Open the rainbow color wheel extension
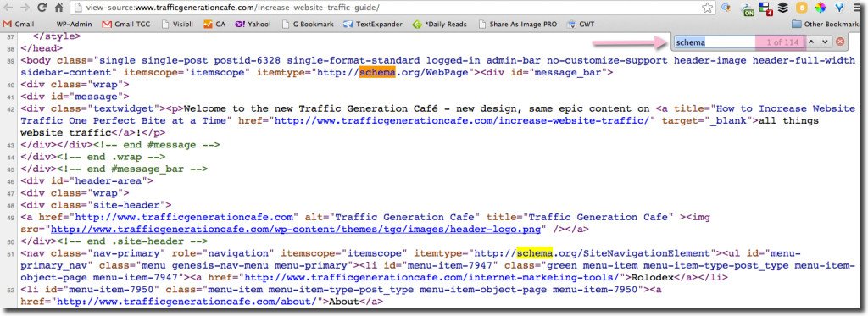The width and height of the screenshot is (868, 316). click(821, 8)
